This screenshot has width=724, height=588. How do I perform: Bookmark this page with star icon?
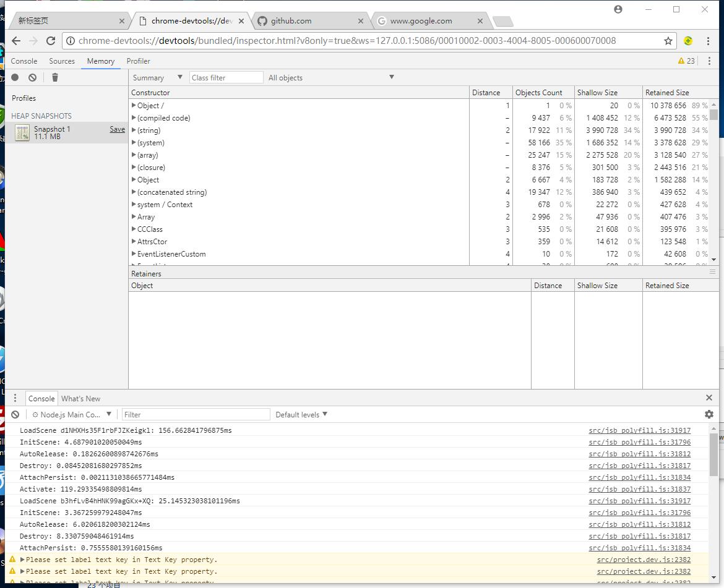[668, 41]
